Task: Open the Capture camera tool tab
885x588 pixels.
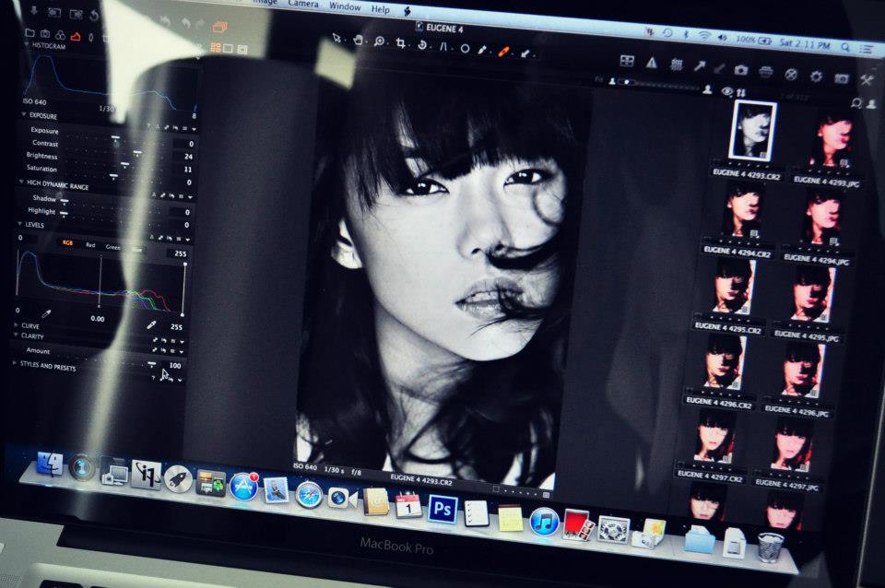Action: point(45,34)
